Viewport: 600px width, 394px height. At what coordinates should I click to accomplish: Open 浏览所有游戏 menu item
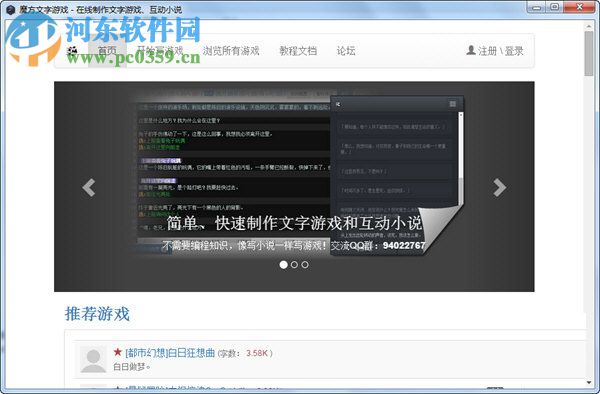point(231,51)
